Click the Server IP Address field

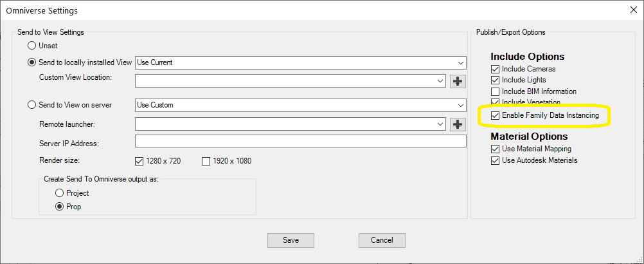pos(301,141)
